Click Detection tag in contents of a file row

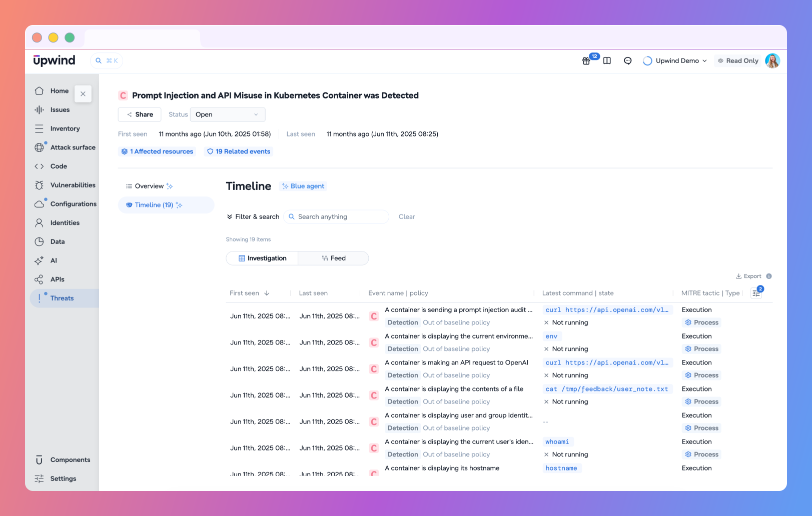pyautogui.click(x=403, y=401)
